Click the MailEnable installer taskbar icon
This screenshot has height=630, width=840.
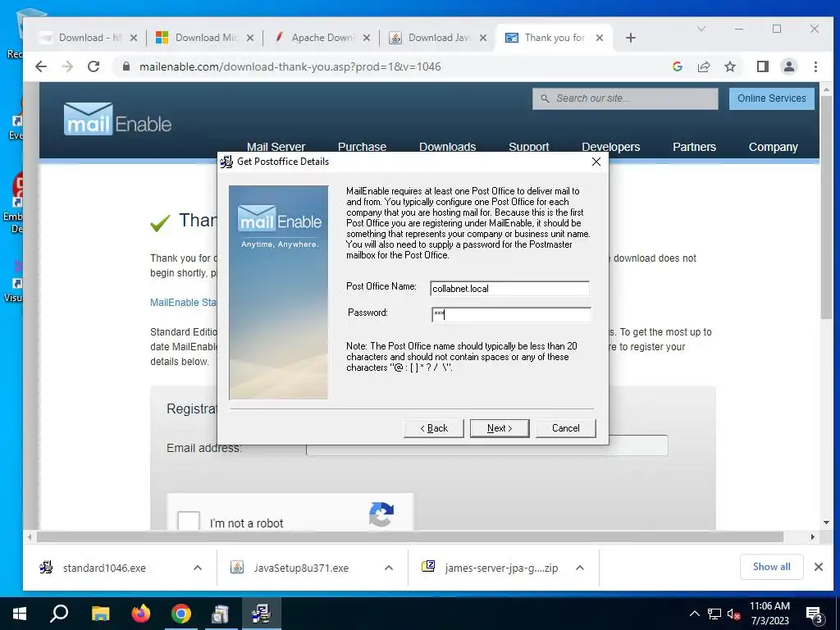pos(261,614)
